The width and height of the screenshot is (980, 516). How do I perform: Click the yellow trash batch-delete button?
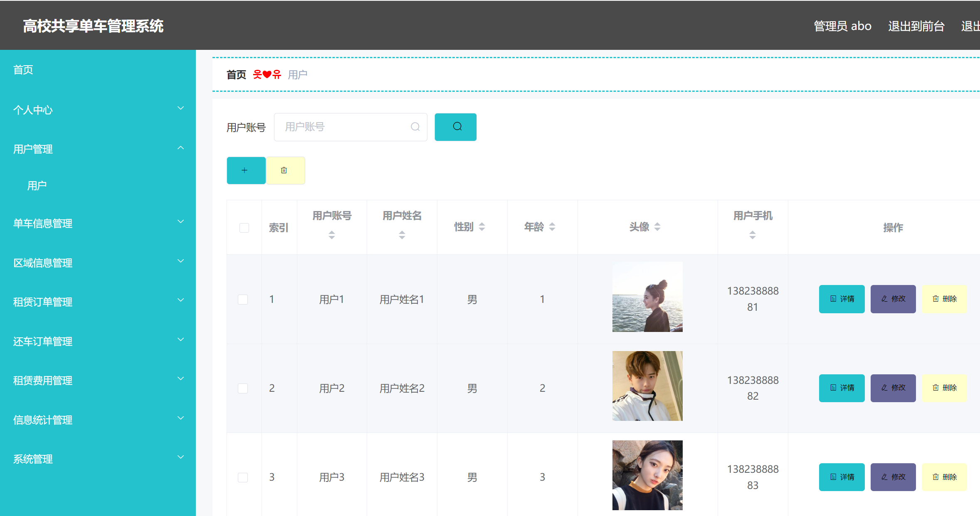pyautogui.click(x=285, y=170)
